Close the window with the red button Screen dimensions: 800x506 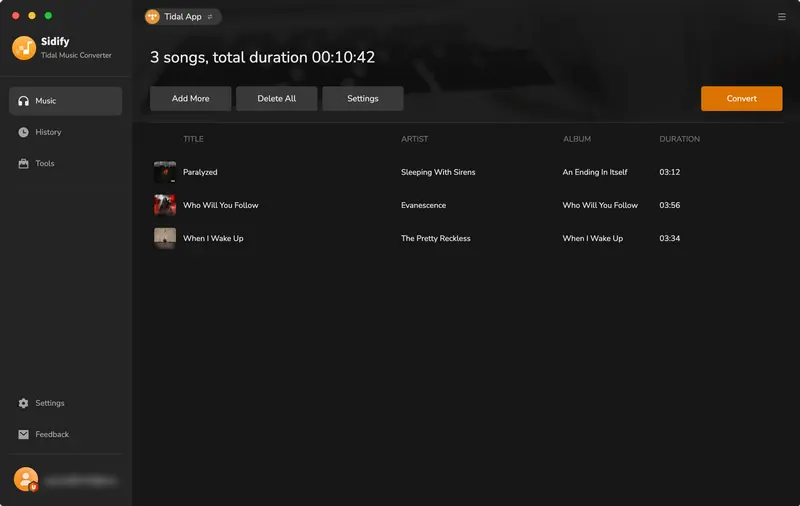16,16
